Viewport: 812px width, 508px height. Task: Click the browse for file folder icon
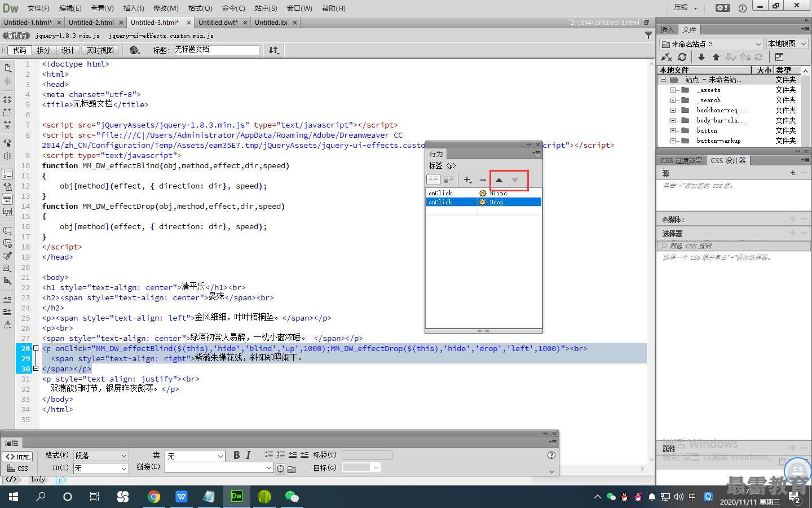(292, 468)
